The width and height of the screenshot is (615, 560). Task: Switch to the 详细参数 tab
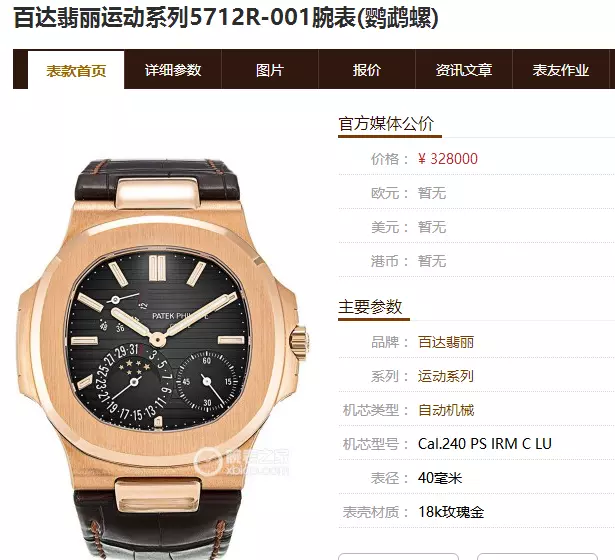[173, 70]
